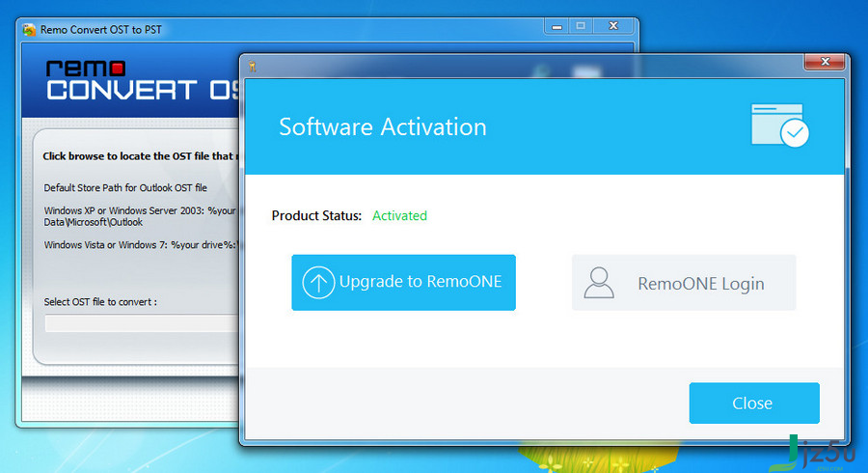
Task: Click the Select OST file to convert label
Action: pyautogui.click(x=100, y=302)
